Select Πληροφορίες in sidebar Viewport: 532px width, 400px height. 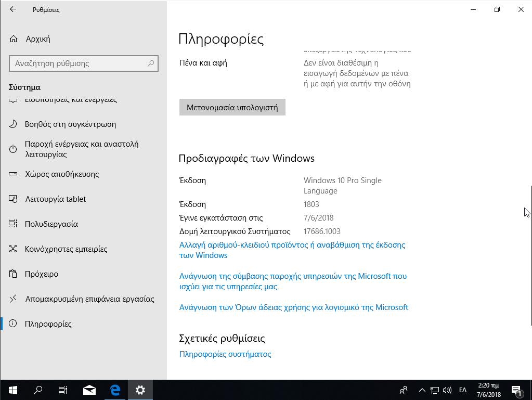(83, 324)
